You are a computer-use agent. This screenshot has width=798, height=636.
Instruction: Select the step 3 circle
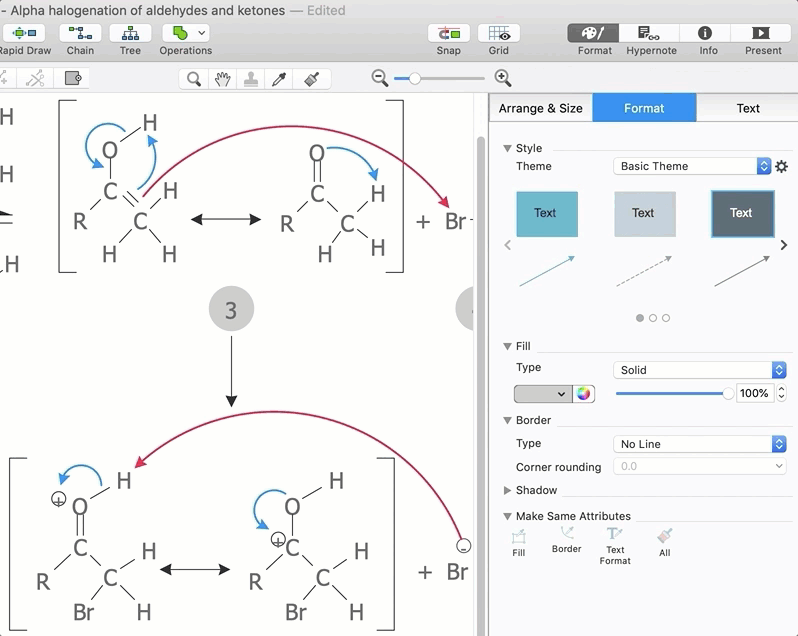[x=232, y=309]
